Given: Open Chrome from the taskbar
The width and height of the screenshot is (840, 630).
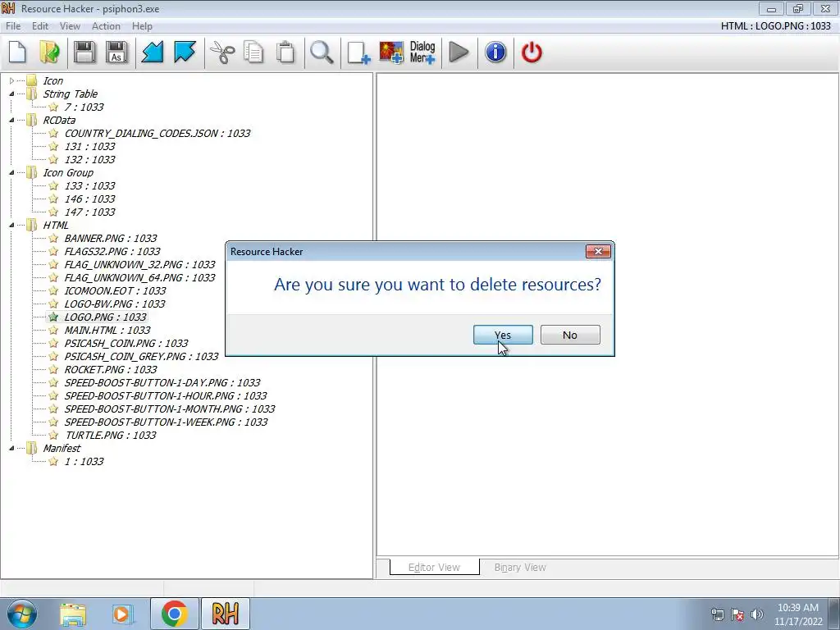Looking at the screenshot, I should [x=175, y=614].
